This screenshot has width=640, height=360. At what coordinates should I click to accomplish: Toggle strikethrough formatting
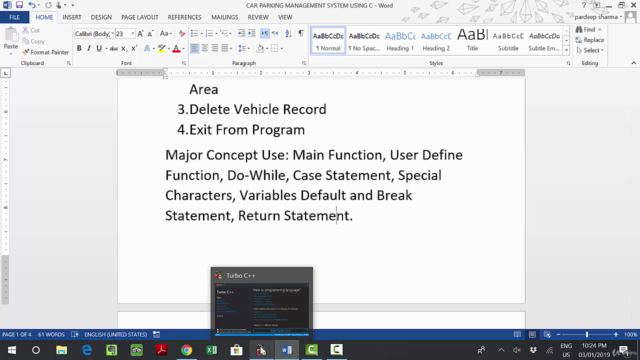point(114,49)
